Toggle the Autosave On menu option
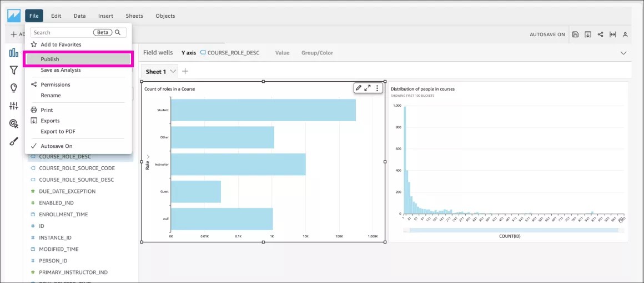This screenshot has height=283, width=644. tap(56, 146)
